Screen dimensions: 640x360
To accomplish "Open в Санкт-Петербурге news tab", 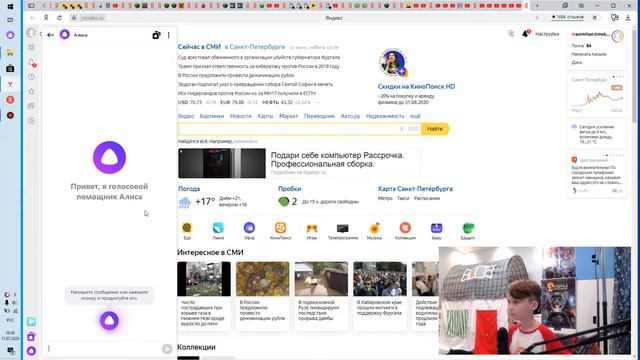I will (255, 47).
